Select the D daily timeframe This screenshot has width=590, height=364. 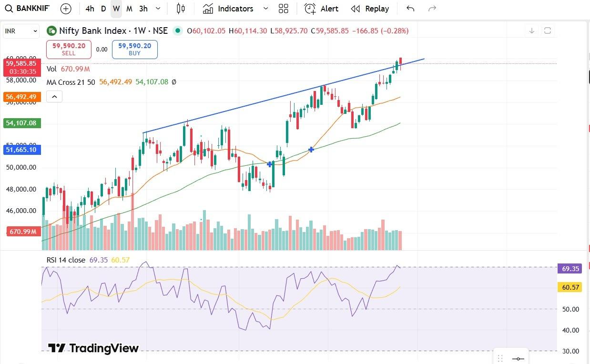coord(103,9)
